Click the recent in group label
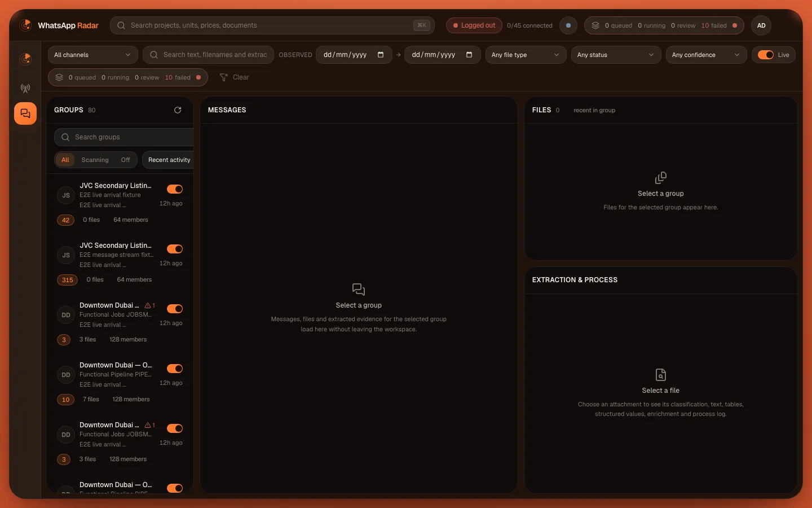 click(594, 110)
